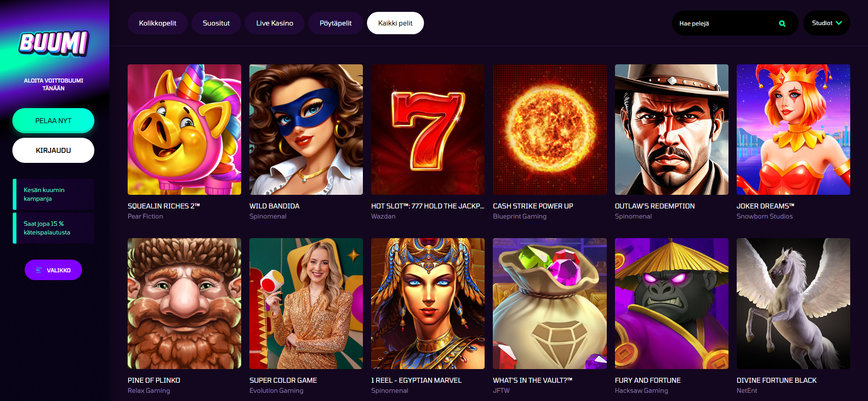Launch the What's in the Vault game

549,303
